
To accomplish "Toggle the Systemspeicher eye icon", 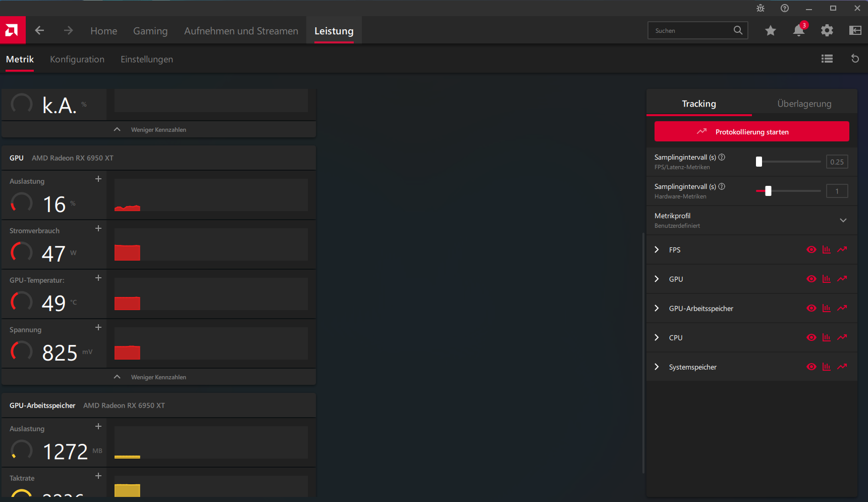I will click(x=811, y=367).
